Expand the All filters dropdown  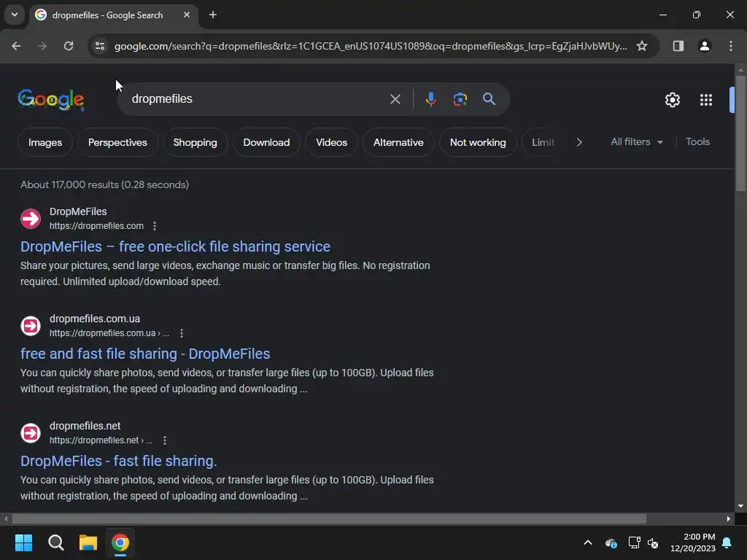click(x=636, y=142)
